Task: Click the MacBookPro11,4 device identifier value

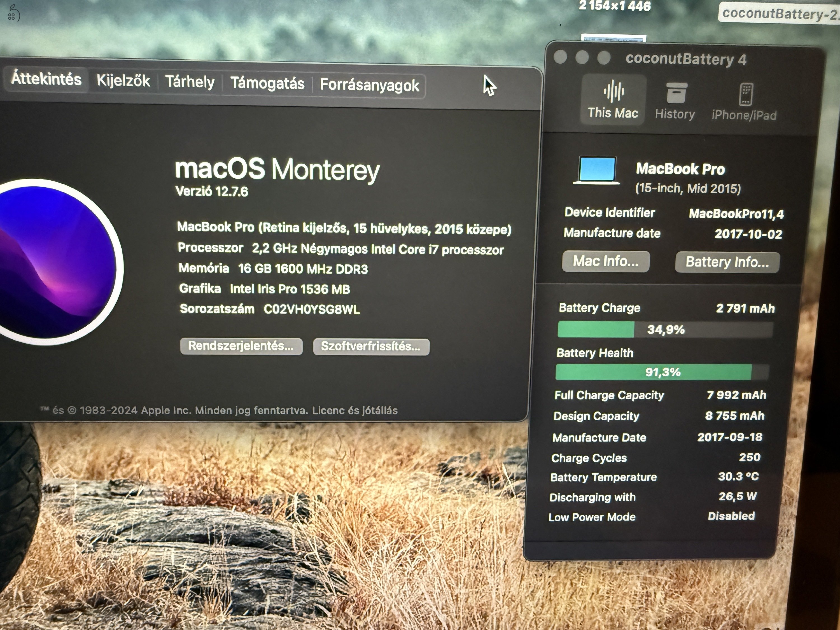Action: tap(736, 214)
